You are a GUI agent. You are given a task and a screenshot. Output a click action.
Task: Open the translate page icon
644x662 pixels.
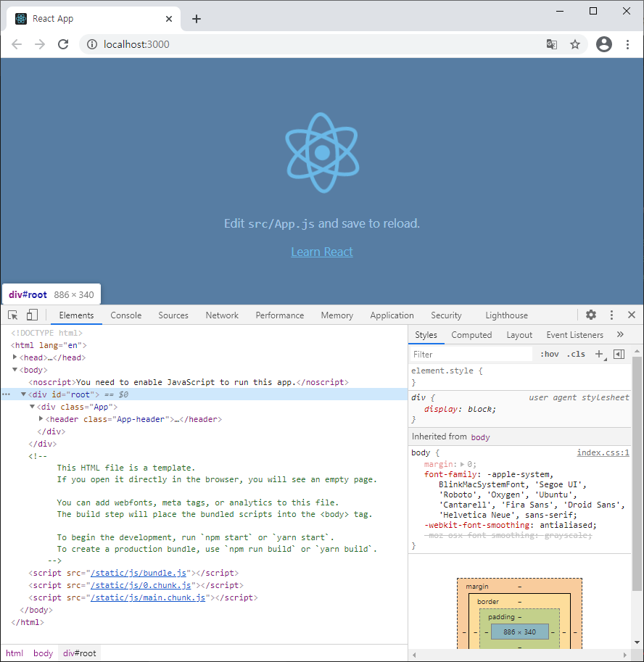pos(551,44)
